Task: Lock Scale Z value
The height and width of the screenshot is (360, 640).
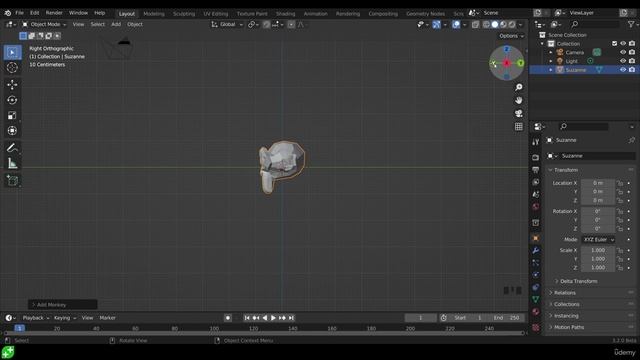Action: click(620, 268)
